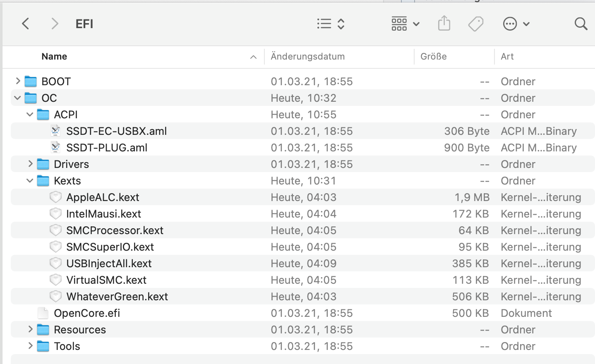Expand the Drivers folder
Image resolution: width=595 pixels, height=364 pixels.
[x=30, y=164]
